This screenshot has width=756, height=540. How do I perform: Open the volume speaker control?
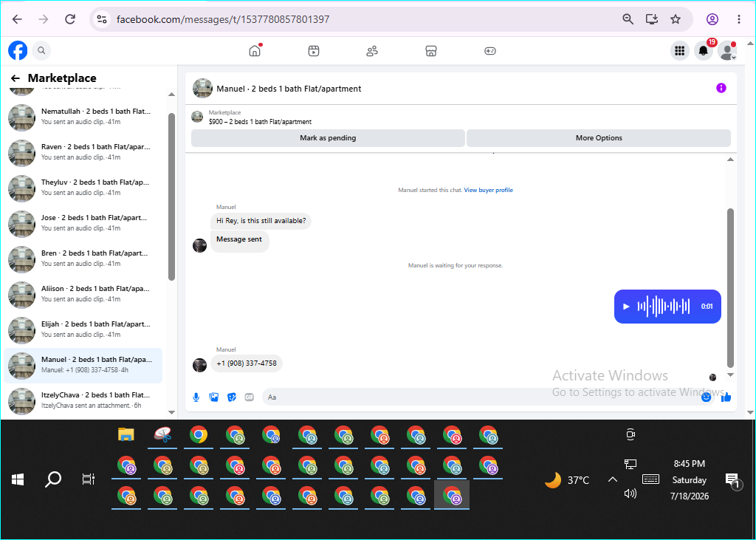tap(630, 493)
